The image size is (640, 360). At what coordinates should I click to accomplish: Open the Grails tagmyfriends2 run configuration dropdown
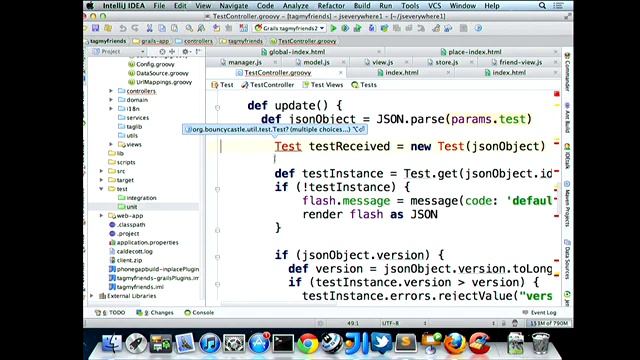point(289,28)
